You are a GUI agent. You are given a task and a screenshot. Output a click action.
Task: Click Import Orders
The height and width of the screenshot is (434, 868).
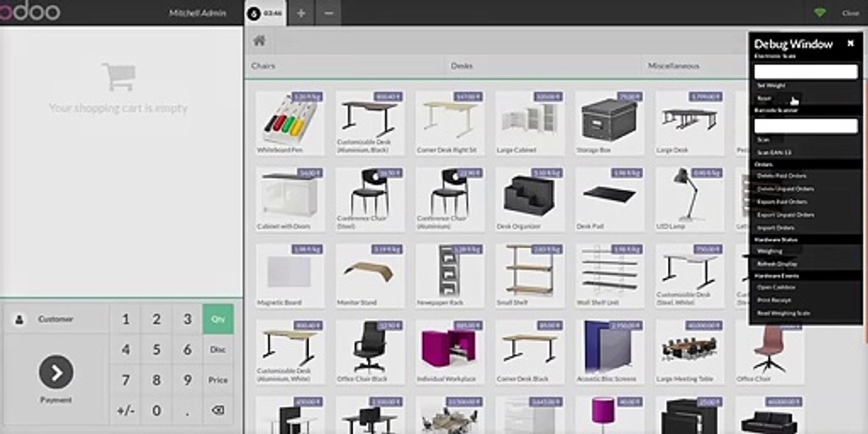pyautogui.click(x=776, y=228)
